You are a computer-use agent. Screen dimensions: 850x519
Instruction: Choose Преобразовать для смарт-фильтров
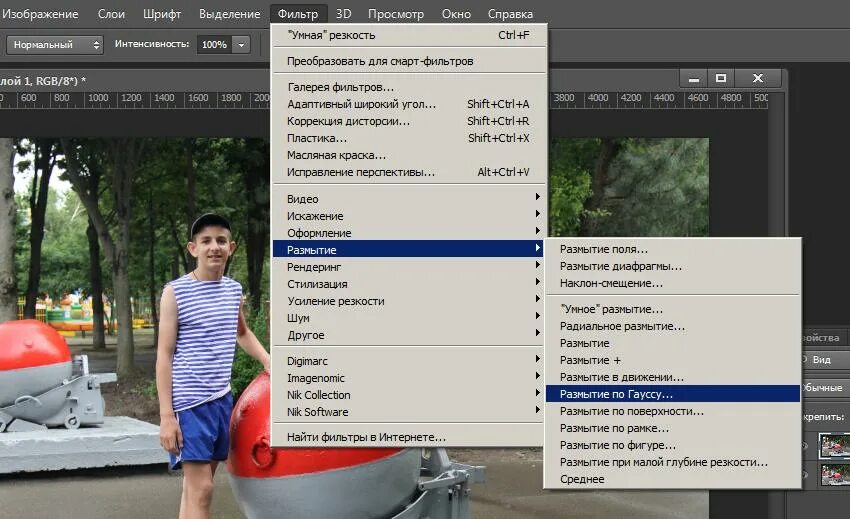coord(409,61)
